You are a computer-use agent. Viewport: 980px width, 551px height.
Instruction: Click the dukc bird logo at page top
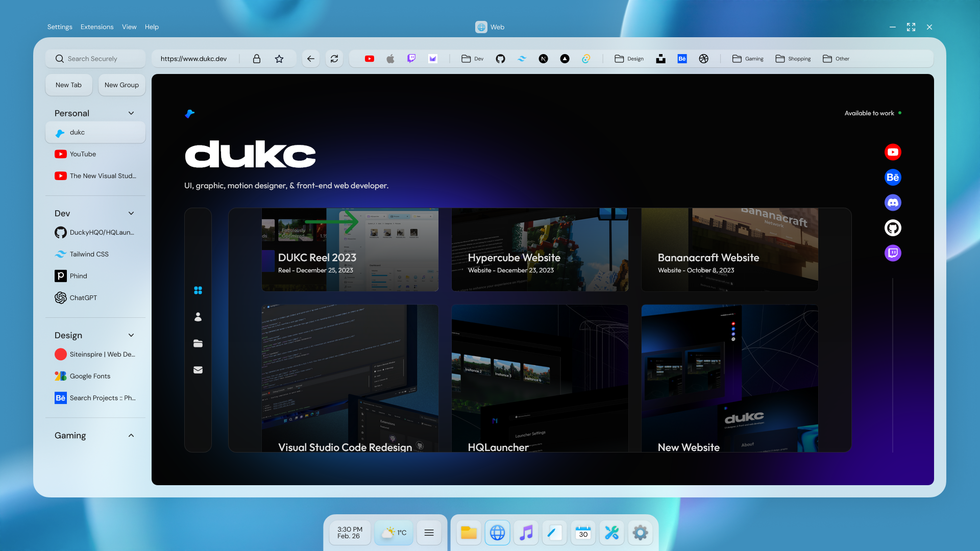189,113
